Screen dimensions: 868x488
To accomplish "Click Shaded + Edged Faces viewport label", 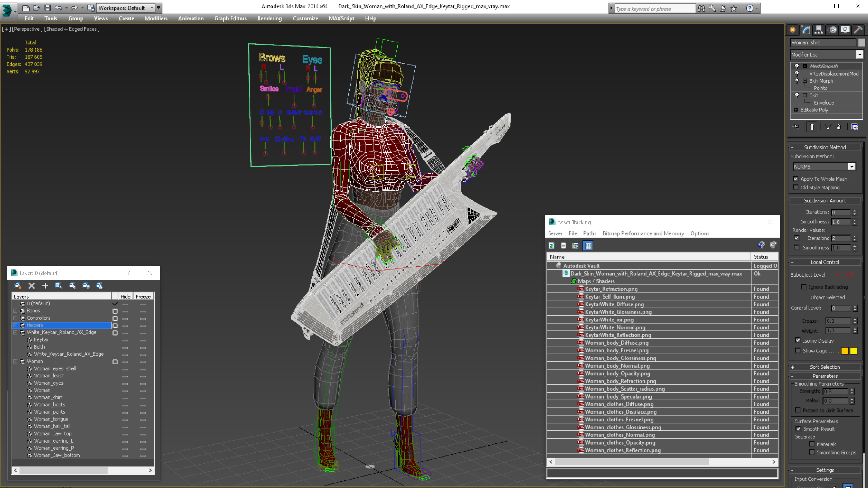I will tap(72, 29).
